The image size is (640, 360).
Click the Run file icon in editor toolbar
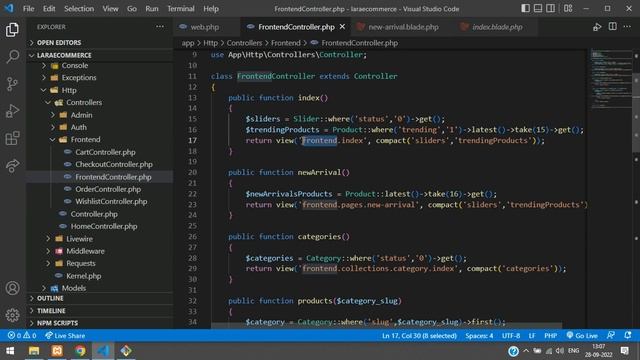pyautogui.click(x=597, y=27)
